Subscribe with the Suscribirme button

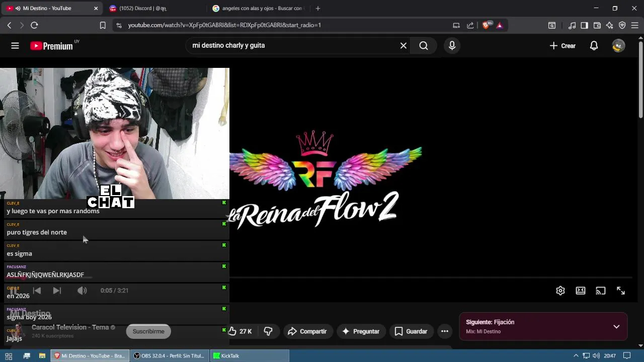[x=148, y=331]
